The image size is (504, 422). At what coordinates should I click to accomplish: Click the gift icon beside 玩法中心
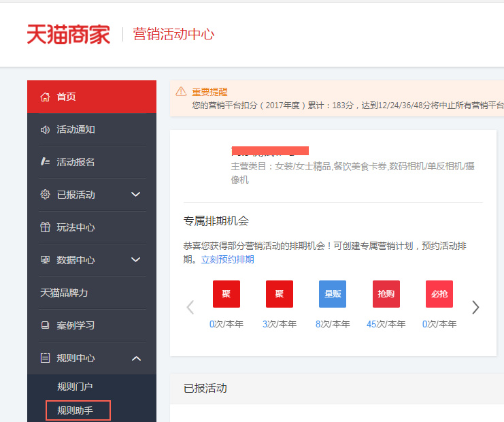pyautogui.click(x=45, y=227)
